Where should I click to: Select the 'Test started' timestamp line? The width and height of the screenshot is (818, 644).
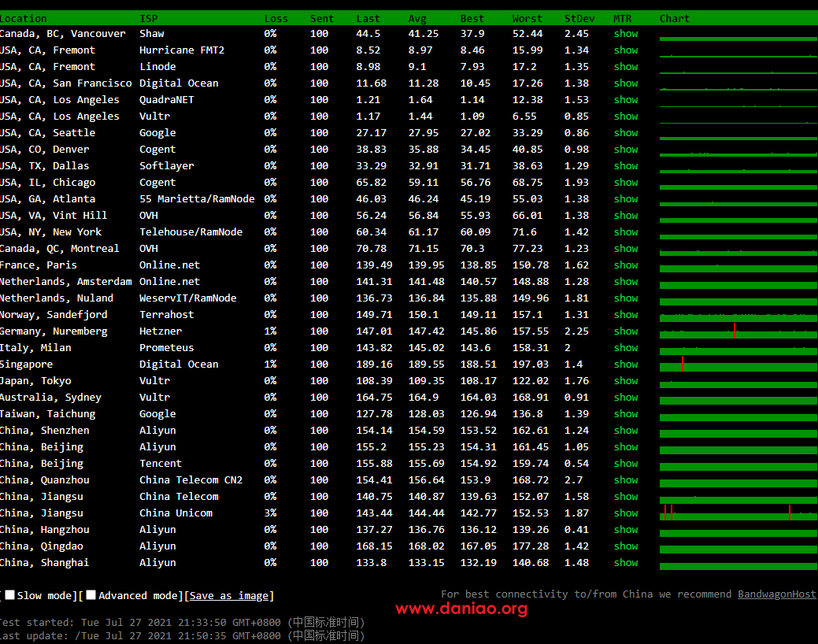pyautogui.click(x=182, y=622)
